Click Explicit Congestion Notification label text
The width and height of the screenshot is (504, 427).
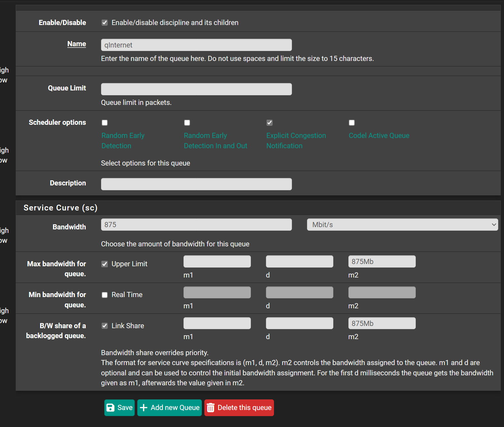tap(296, 141)
